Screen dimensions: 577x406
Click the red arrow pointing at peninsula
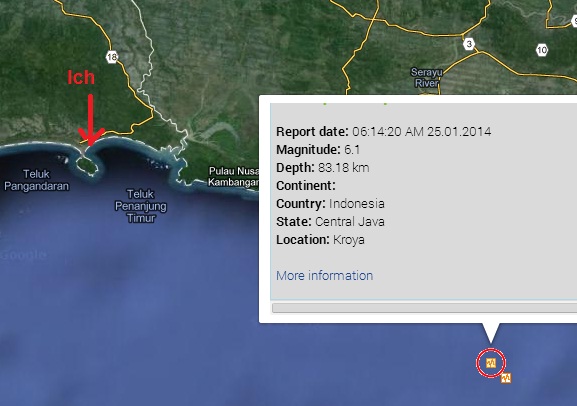click(91, 120)
